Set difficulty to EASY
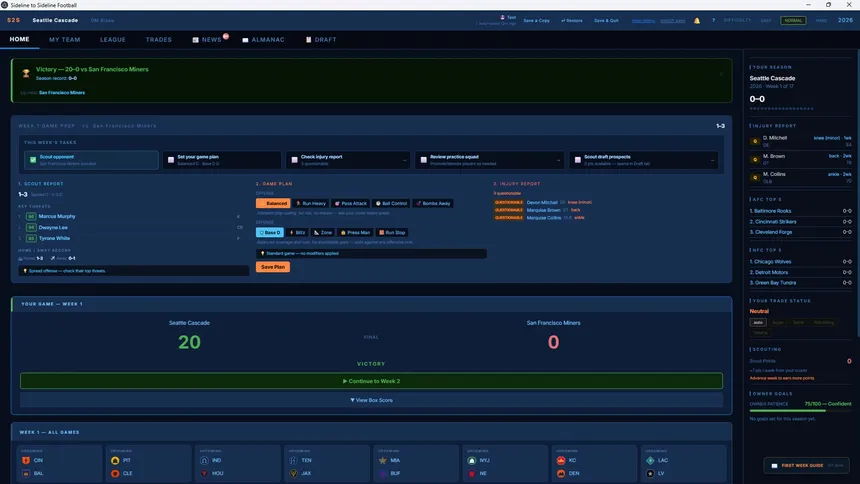 (x=766, y=20)
